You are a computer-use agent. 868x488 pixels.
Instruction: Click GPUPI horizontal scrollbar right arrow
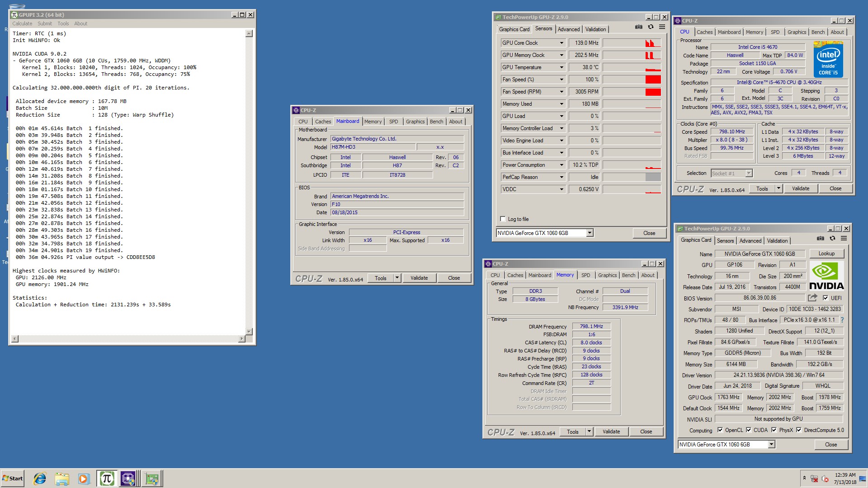pos(241,338)
